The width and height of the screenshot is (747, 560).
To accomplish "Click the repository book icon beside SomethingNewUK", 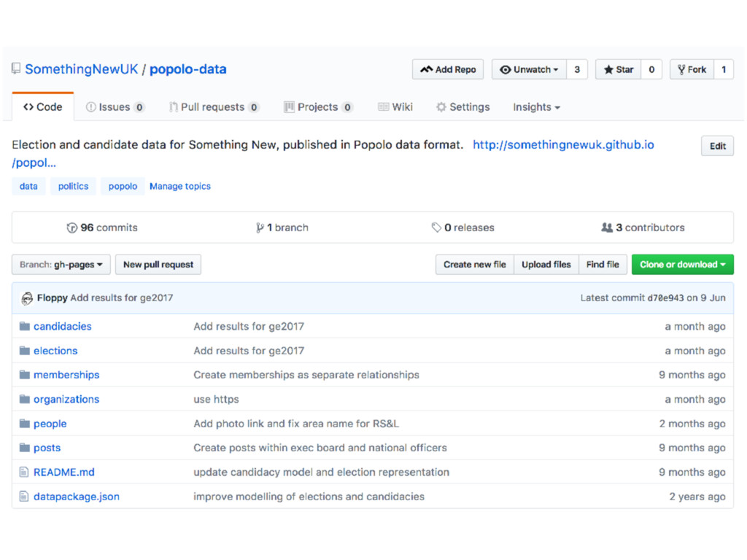I will (x=16, y=69).
